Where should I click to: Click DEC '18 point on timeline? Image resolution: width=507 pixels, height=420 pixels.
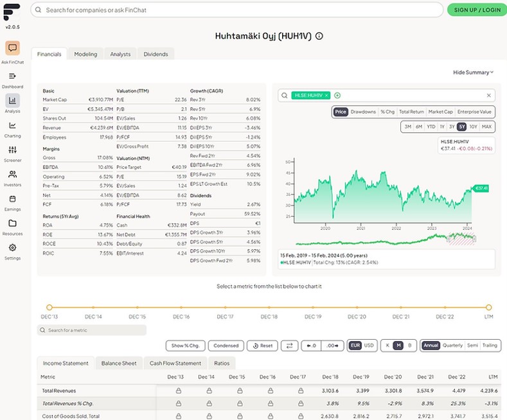269,307
